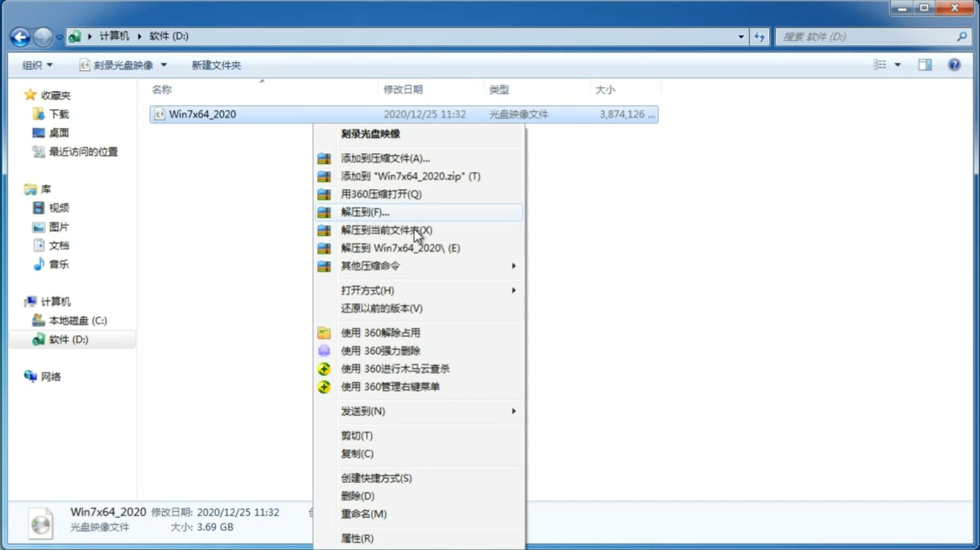Click 使用360解除占用 icon
The image size is (980, 550).
click(x=324, y=332)
